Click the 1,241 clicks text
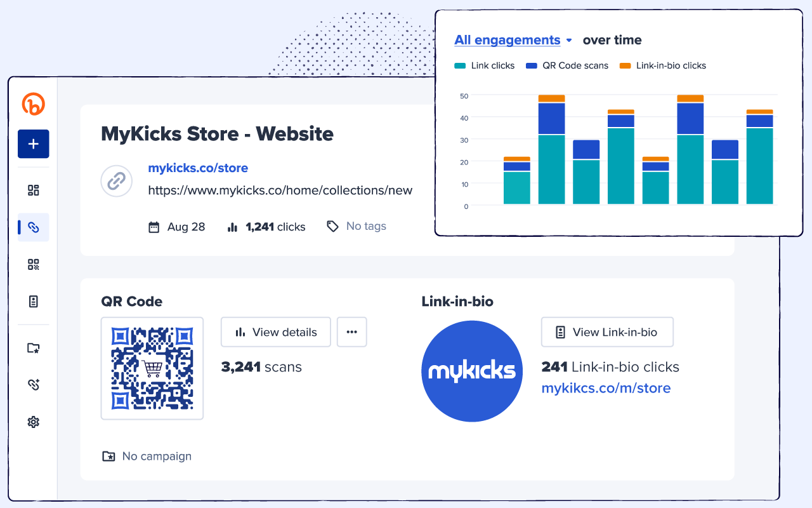This screenshot has width=812, height=508. [275, 227]
